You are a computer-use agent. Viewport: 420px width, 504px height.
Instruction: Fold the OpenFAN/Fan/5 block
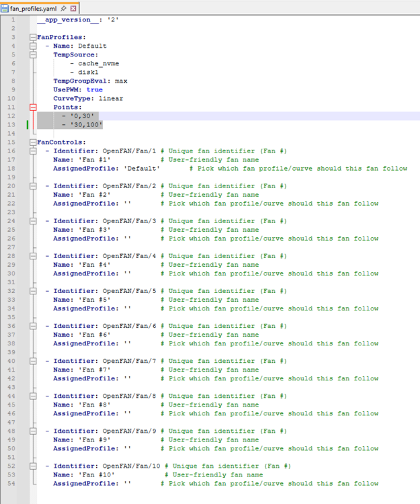(33, 291)
